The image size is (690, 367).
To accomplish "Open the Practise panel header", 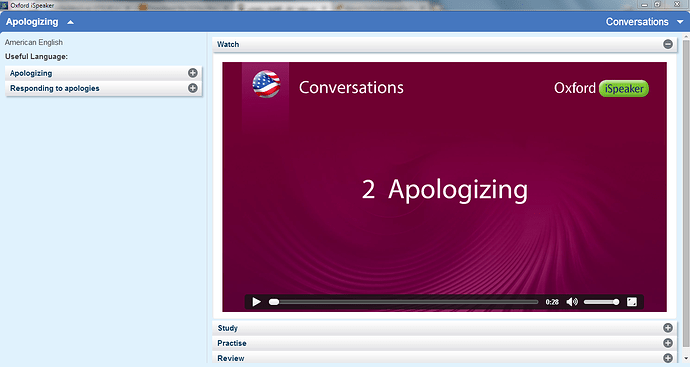I will 445,343.
